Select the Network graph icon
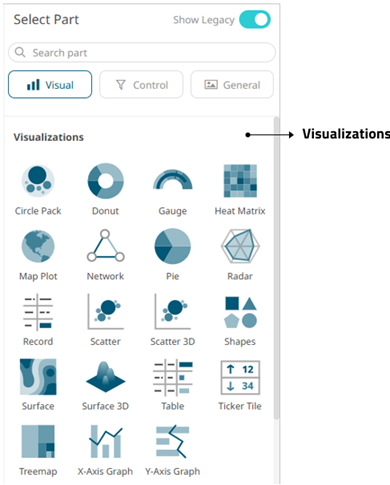This screenshot has height=485, width=390. coord(105,245)
